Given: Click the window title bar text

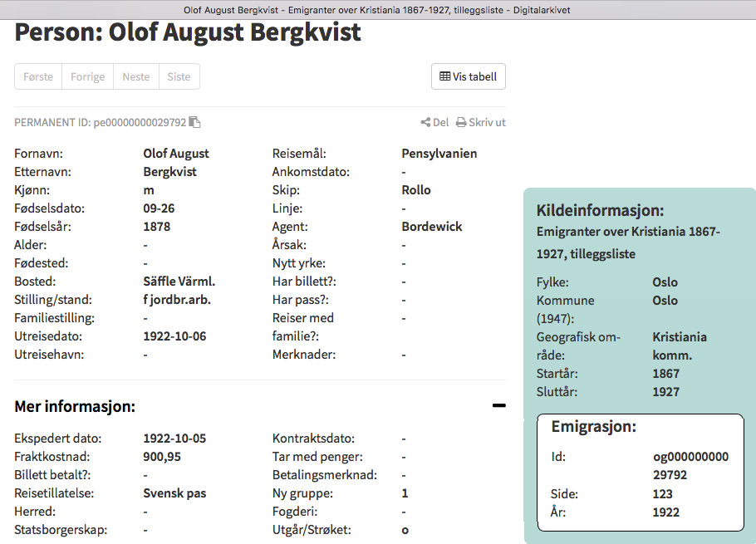Looking at the screenshot, I should point(377,10).
